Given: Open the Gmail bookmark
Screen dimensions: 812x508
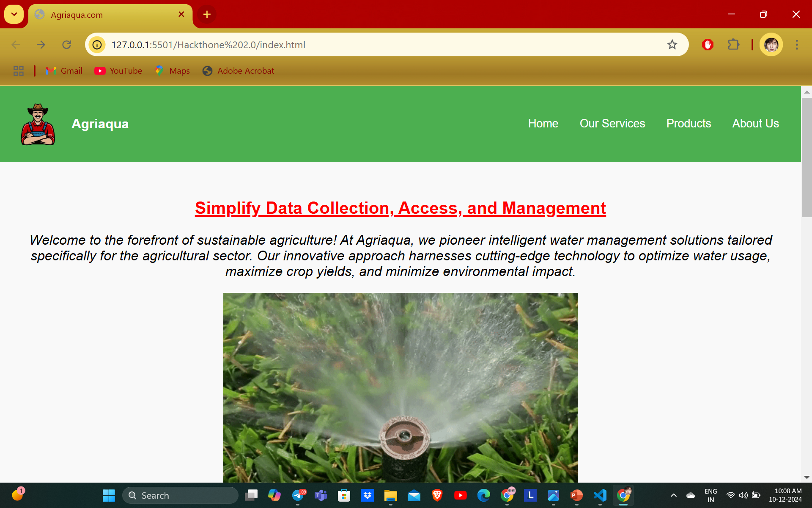Looking at the screenshot, I should [x=64, y=71].
